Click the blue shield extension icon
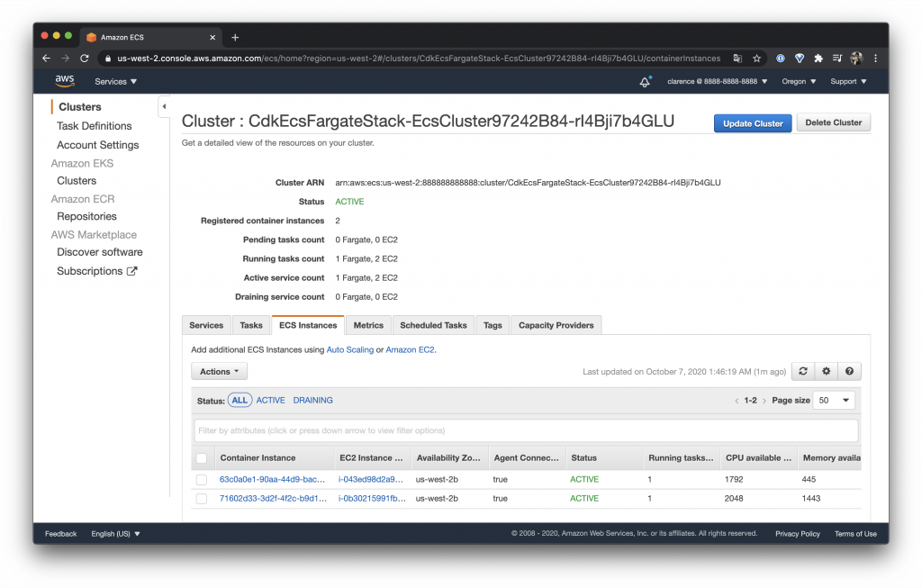The width and height of the screenshot is (922, 588). pos(800,59)
